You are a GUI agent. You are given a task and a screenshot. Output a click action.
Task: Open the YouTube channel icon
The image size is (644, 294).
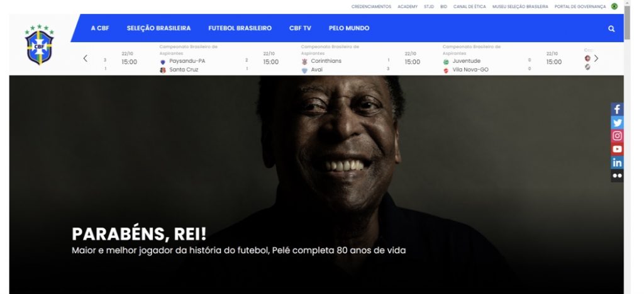(x=617, y=149)
